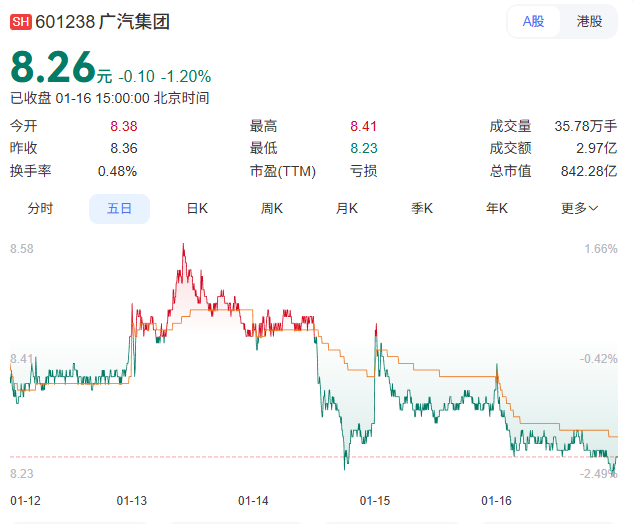The image size is (633, 524).
Task: Click the 市盈(TTM) label
Action: 283,171
